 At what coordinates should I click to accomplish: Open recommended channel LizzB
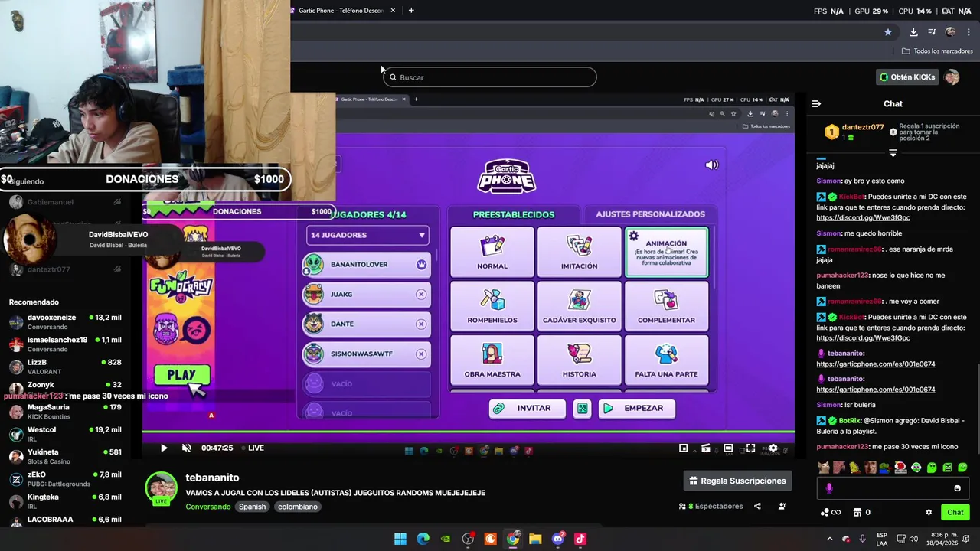(x=65, y=367)
